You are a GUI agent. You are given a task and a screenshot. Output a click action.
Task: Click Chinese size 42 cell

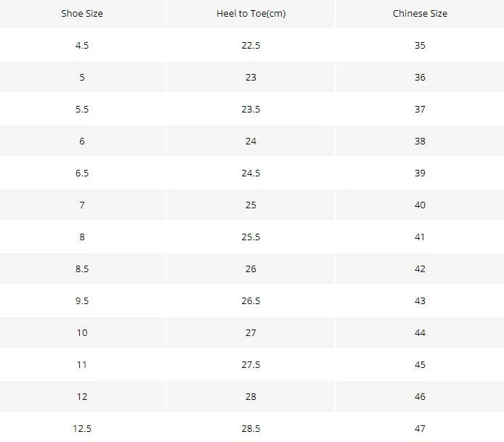coord(420,269)
